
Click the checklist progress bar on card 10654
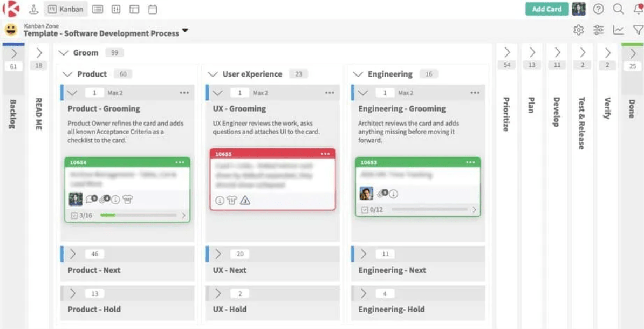[139, 215]
